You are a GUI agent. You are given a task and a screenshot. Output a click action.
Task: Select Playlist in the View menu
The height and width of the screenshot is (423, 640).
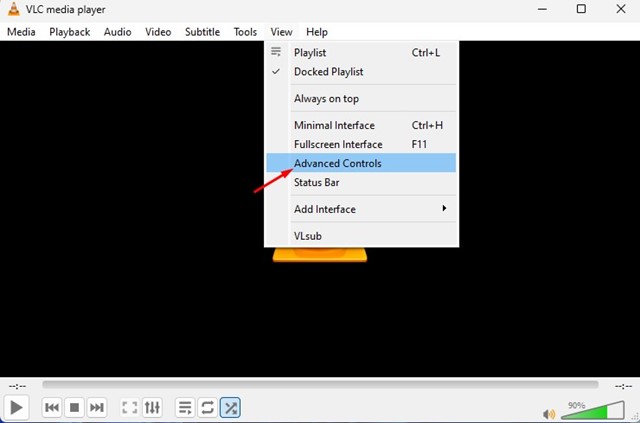point(361,53)
